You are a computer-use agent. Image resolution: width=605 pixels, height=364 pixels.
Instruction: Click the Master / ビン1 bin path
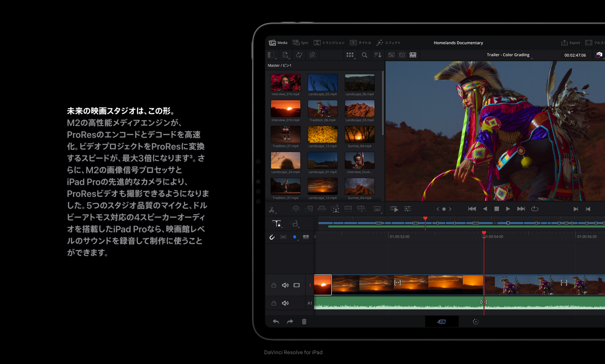pos(279,65)
